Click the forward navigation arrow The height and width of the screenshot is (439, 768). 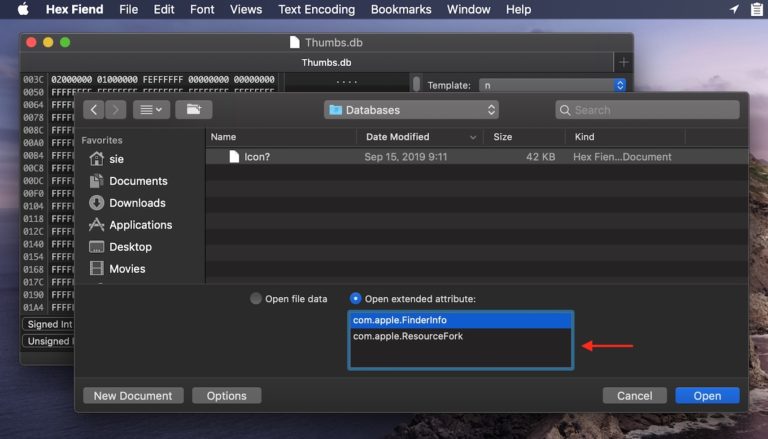116,110
